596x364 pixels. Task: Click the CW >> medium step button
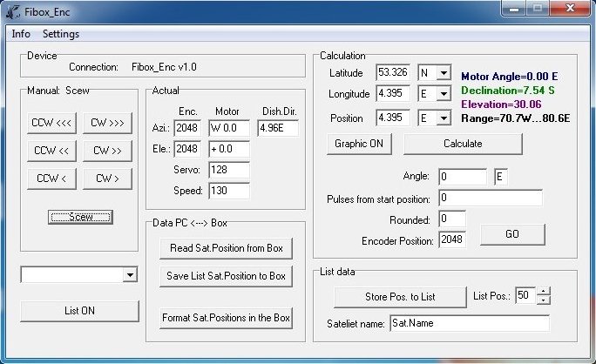tap(108, 151)
